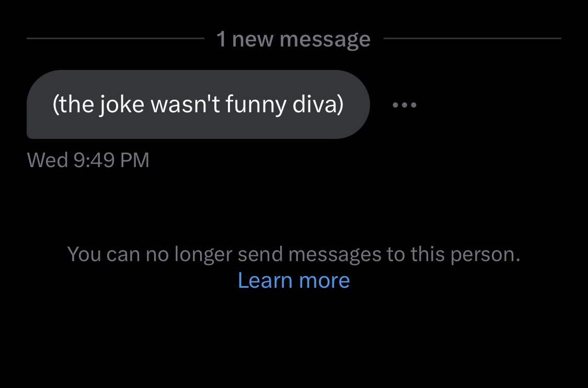Show options for the joke message

point(404,105)
